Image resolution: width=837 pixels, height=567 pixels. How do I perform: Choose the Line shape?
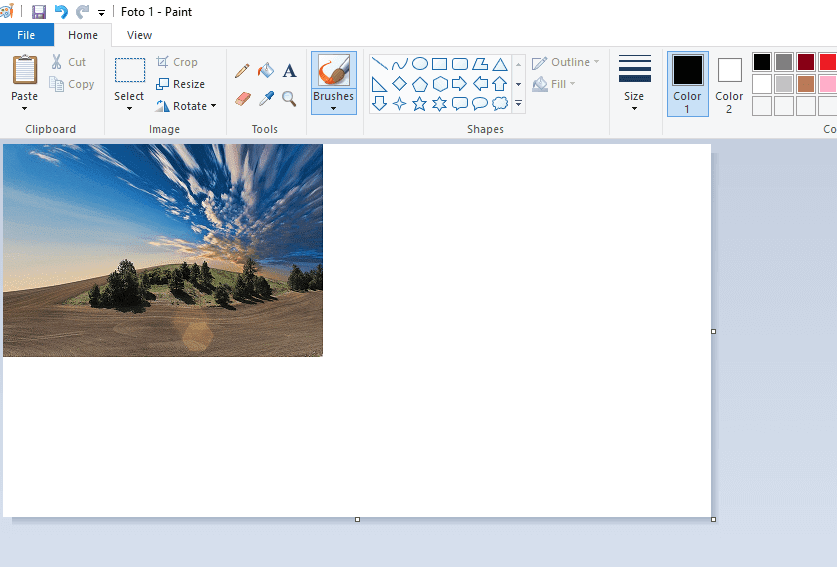[x=380, y=64]
